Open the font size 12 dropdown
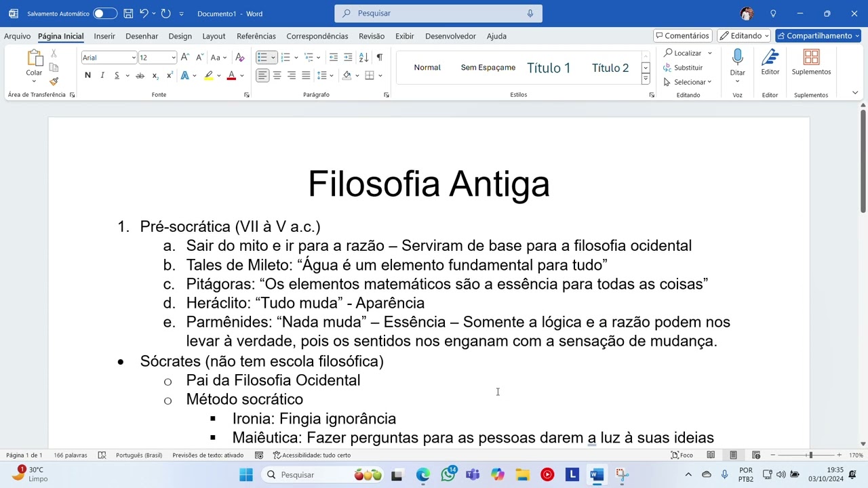 tap(173, 58)
